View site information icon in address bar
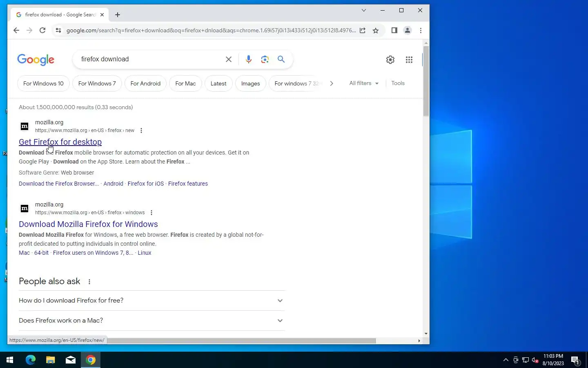The image size is (588, 368). pyautogui.click(x=58, y=30)
